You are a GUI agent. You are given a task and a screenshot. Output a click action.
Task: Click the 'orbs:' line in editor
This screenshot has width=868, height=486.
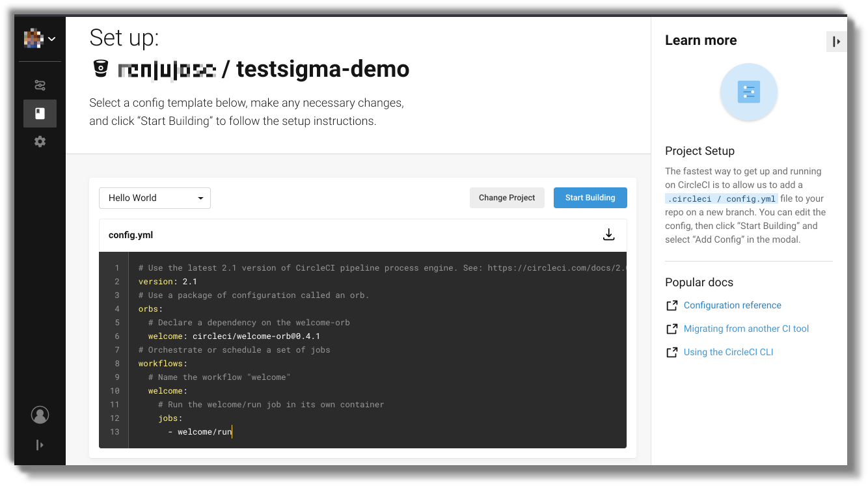pyautogui.click(x=150, y=309)
